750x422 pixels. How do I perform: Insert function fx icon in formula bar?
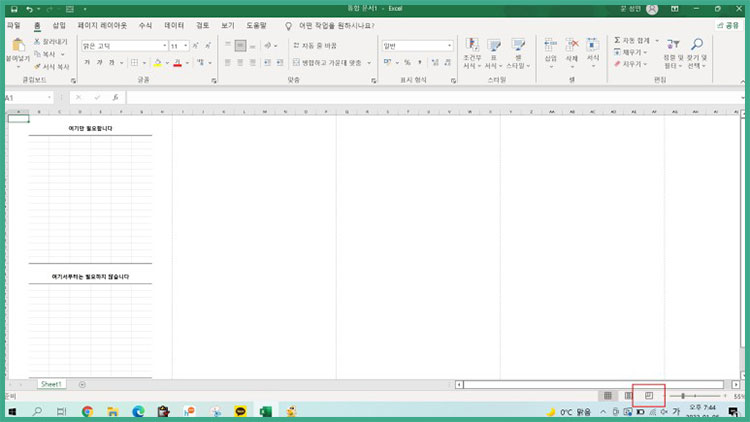(115, 98)
